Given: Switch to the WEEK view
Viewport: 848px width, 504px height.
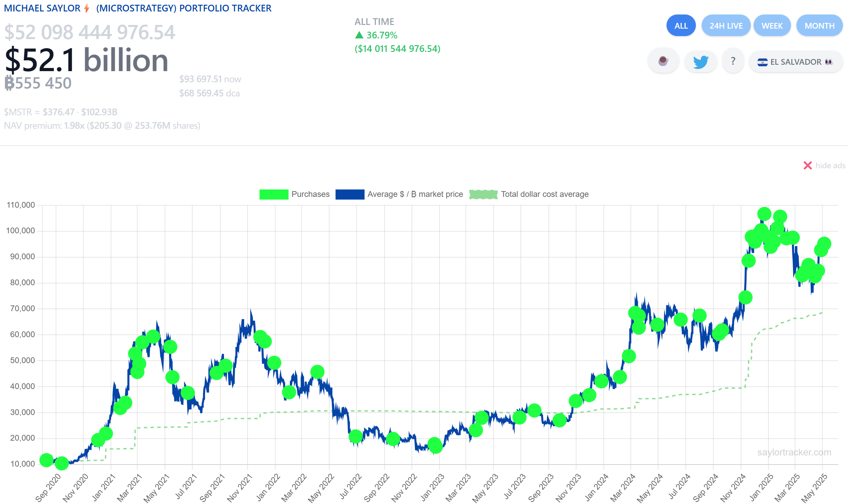Looking at the screenshot, I should 772,26.
